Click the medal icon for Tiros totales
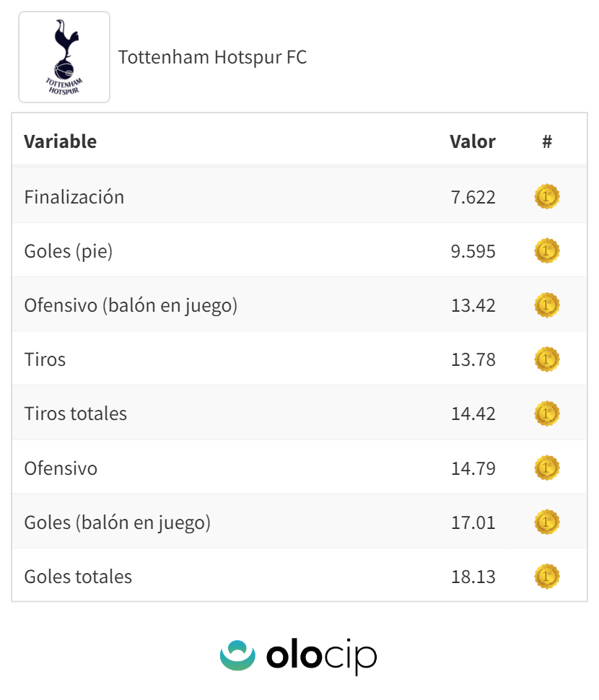 547,414
